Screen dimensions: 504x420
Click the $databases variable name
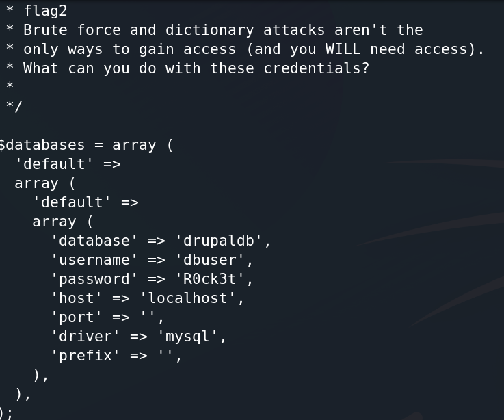pos(42,145)
